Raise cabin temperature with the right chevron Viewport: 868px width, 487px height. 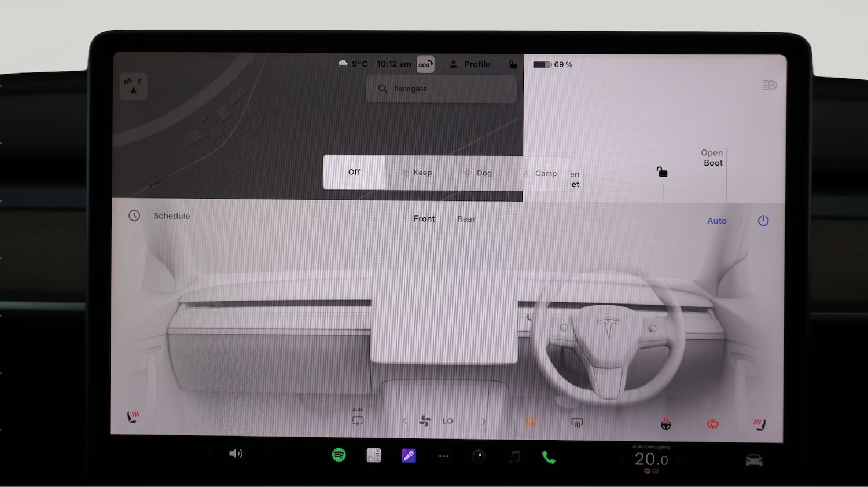point(484,421)
